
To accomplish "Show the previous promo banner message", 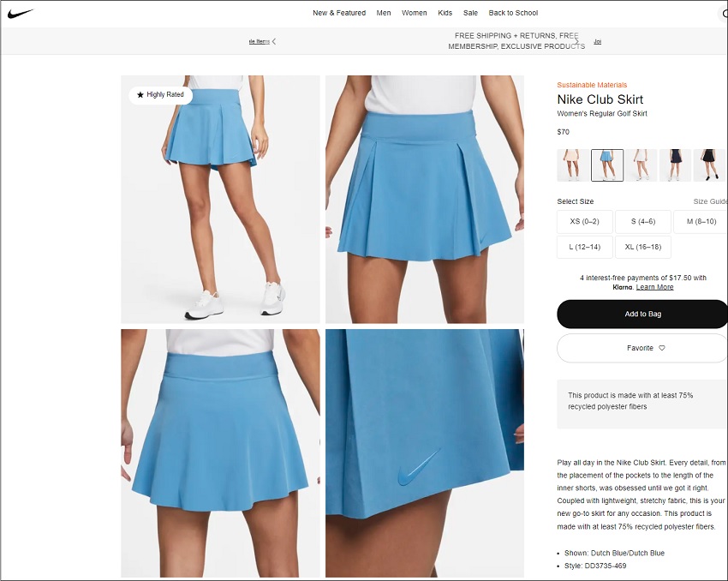I will tap(274, 41).
